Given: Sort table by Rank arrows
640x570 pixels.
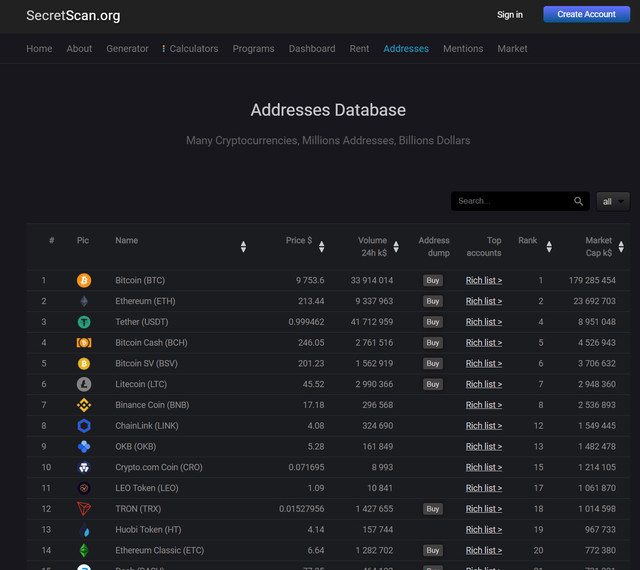Looking at the screenshot, I should (x=549, y=247).
